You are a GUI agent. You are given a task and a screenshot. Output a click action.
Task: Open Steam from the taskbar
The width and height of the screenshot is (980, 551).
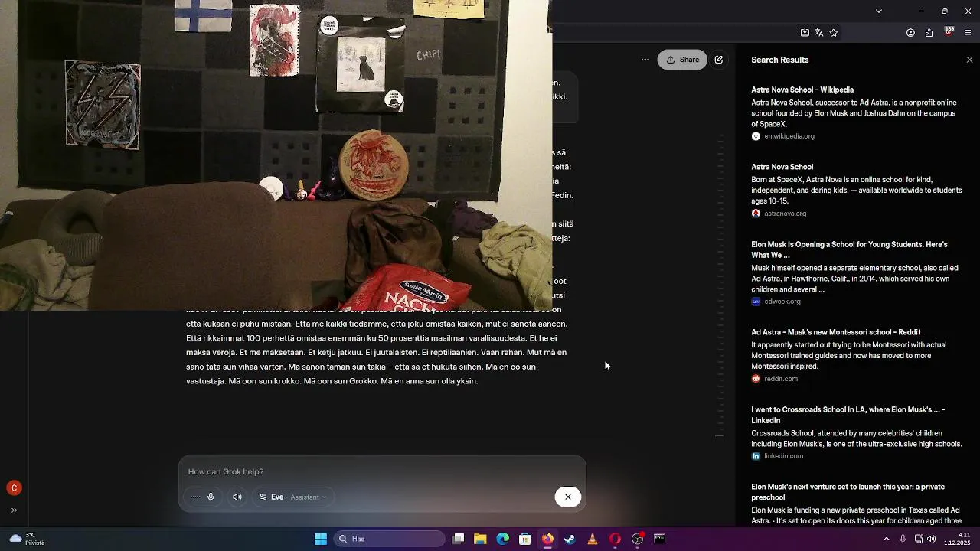[570, 539]
